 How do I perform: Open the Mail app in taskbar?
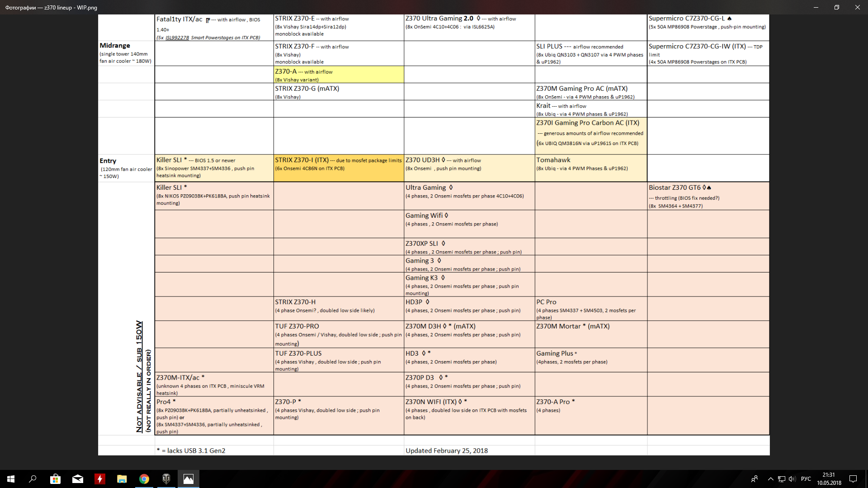pos(78,479)
